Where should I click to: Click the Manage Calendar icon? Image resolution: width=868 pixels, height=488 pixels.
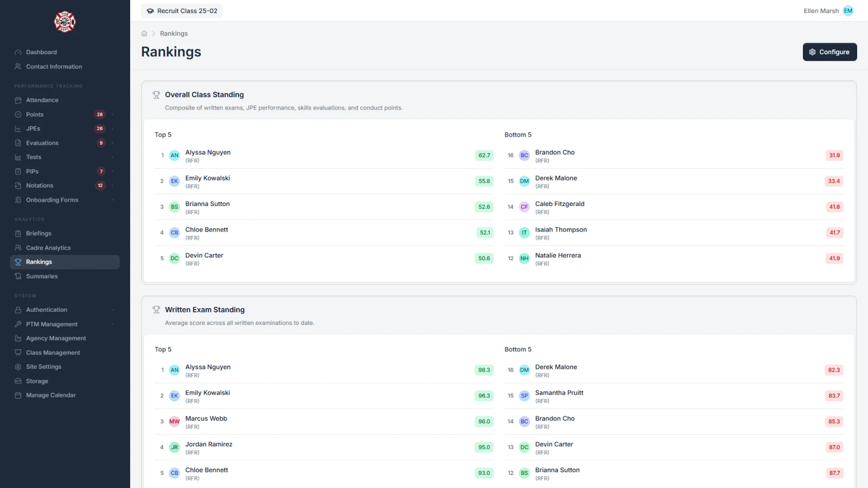coord(18,395)
